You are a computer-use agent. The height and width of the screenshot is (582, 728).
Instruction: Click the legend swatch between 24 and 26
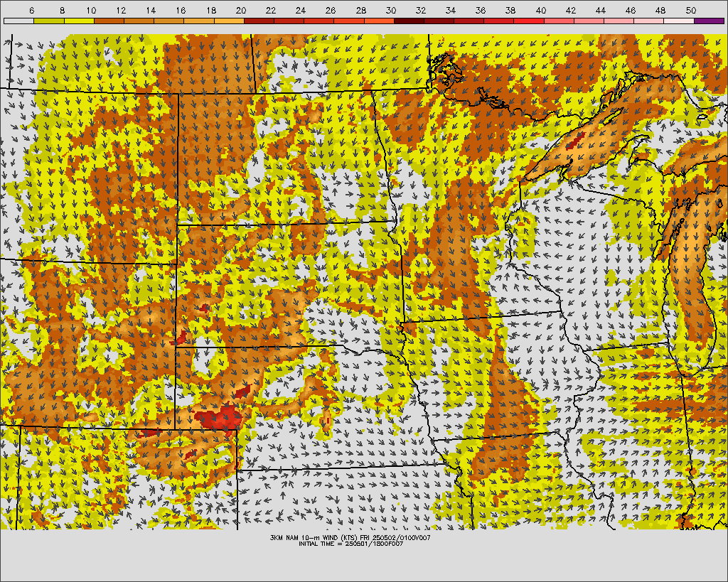(x=319, y=21)
